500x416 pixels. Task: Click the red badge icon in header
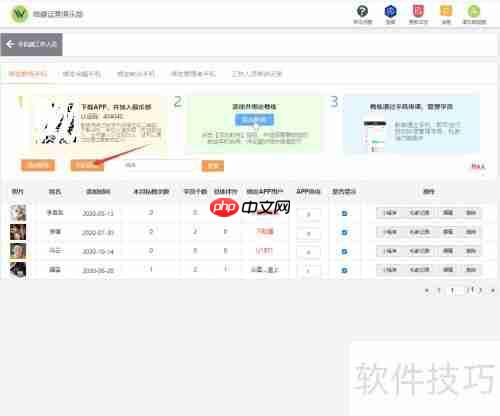pos(418,11)
